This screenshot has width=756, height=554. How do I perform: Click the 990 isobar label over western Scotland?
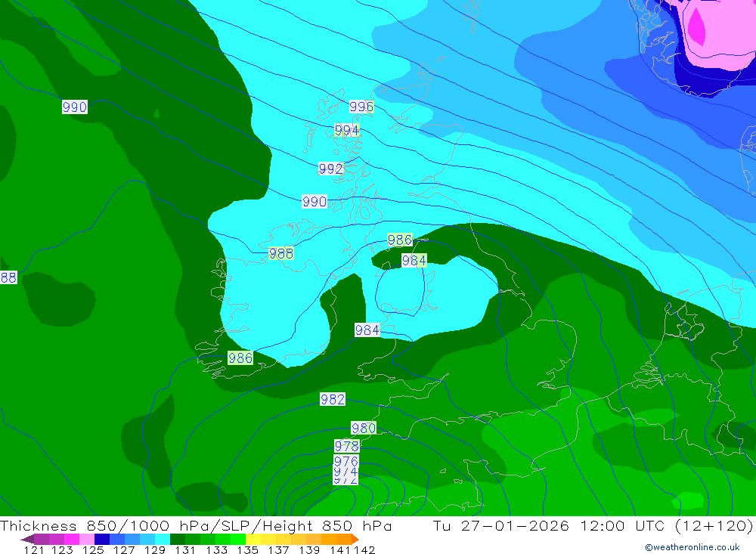tap(314, 202)
